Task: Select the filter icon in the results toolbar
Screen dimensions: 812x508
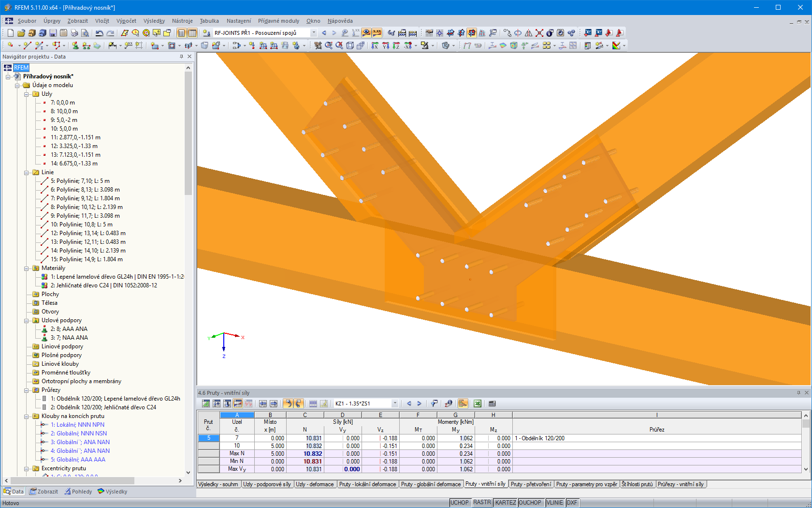Action: 434,403
